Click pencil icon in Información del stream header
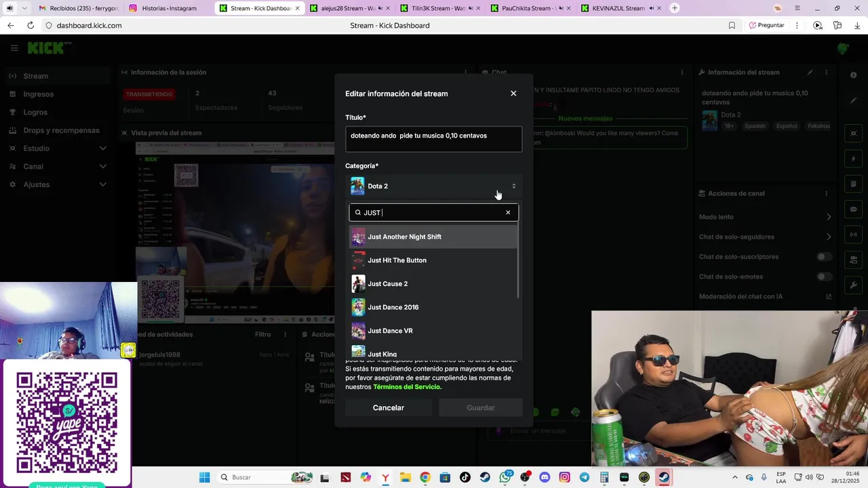868x488 pixels. pos(810,73)
